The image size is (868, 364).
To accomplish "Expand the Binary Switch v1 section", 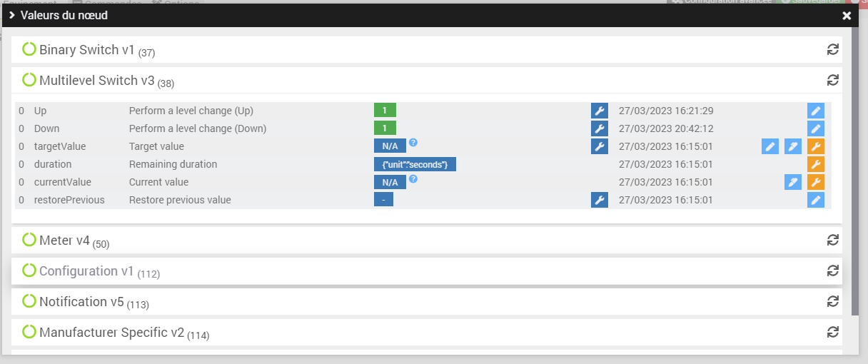I will coord(87,50).
